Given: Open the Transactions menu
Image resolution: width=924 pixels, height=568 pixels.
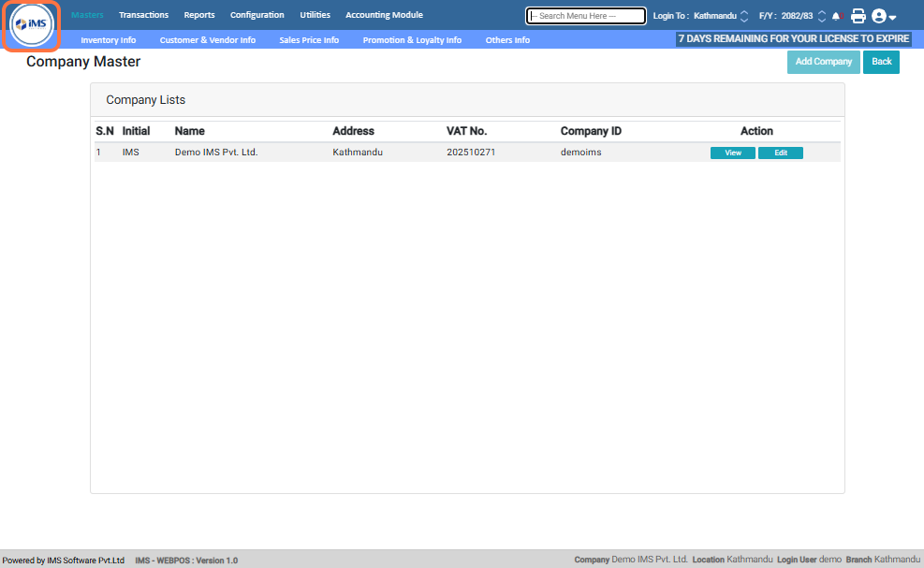Looking at the screenshot, I should [x=143, y=15].
